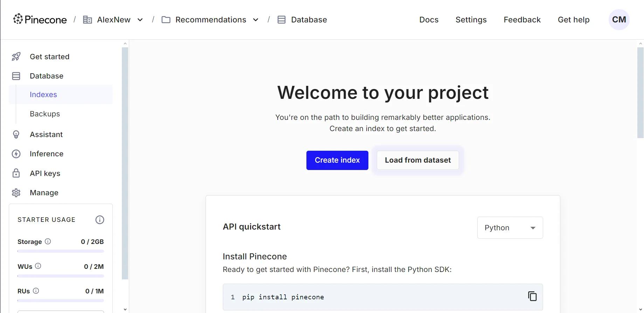
Task: Open the Feedback link
Action: coord(522,20)
